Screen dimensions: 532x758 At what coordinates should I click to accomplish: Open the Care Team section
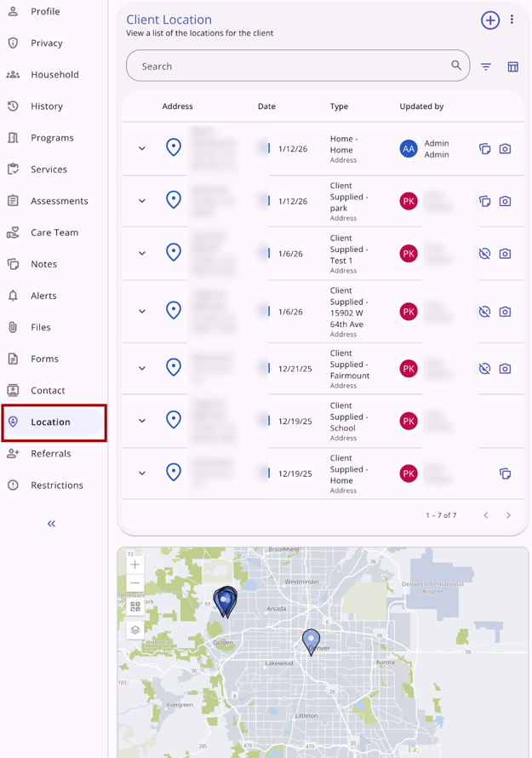point(54,233)
